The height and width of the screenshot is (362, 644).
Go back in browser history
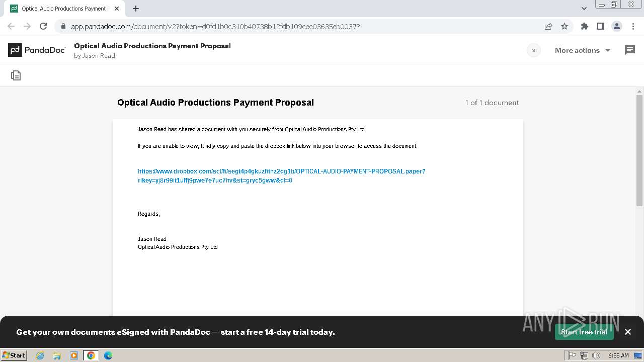(11, 26)
